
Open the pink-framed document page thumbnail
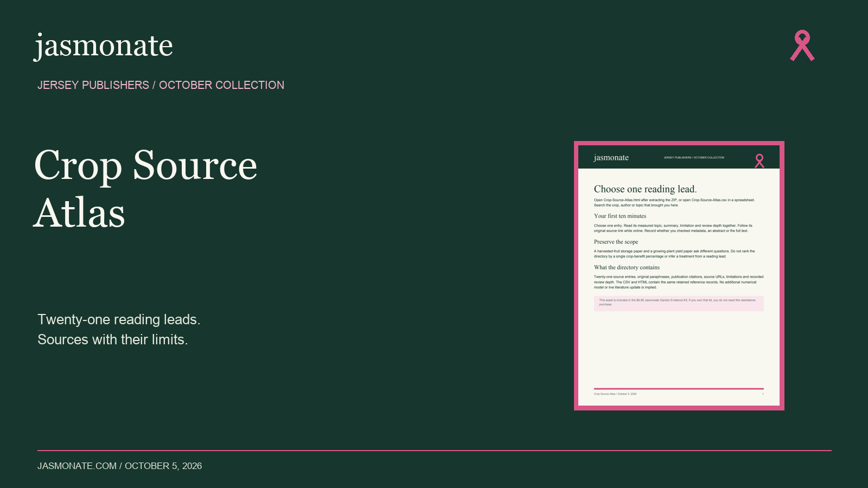coord(679,275)
